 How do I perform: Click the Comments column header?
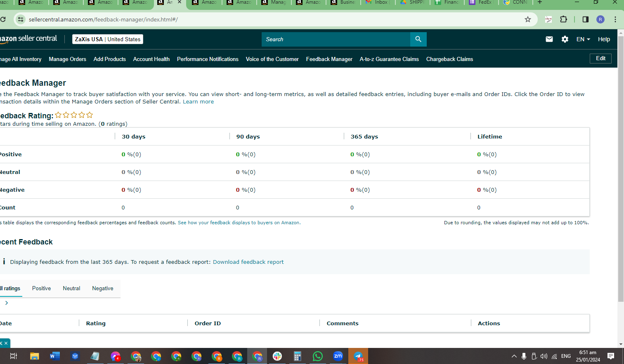click(x=343, y=324)
